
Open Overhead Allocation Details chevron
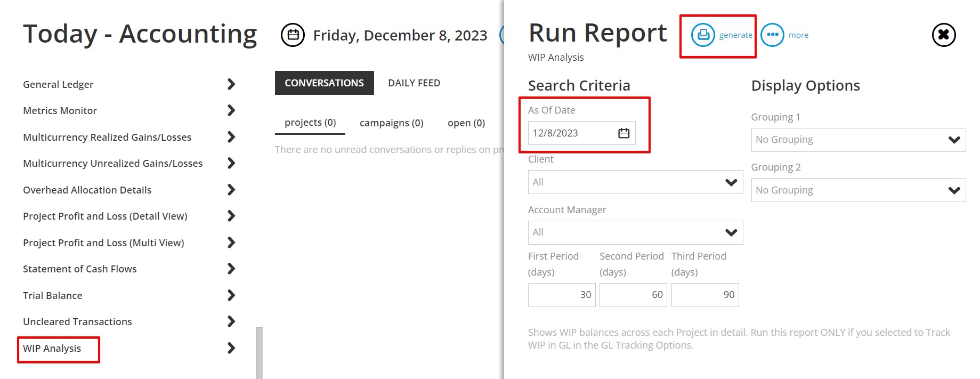pos(231,190)
